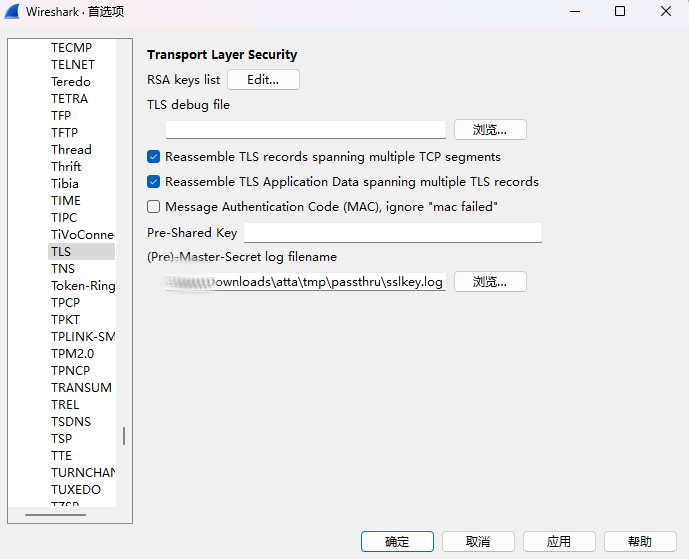The width and height of the screenshot is (689, 559).
Task: Browse for Master-Secret log filename
Action: click(490, 281)
